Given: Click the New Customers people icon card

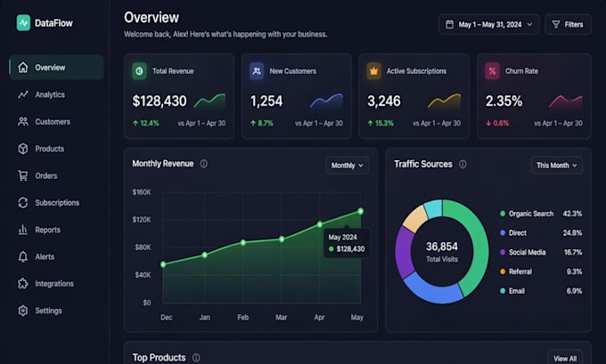Looking at the screenshot, I should pyautogui.click(x=257, y=71).
